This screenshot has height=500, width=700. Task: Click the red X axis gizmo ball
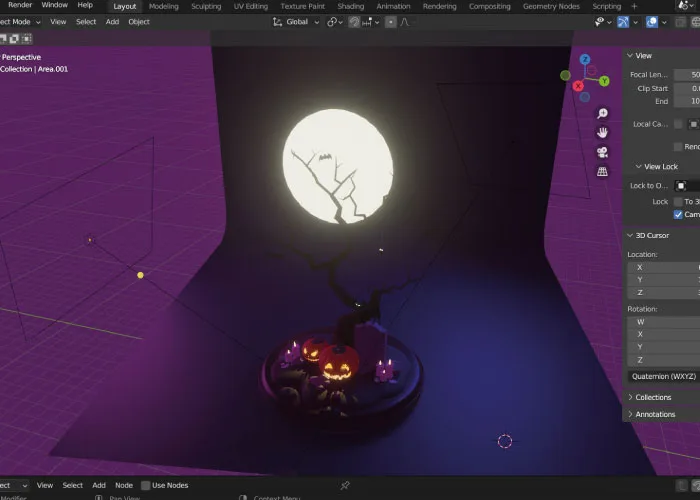(x=578, y=86)
